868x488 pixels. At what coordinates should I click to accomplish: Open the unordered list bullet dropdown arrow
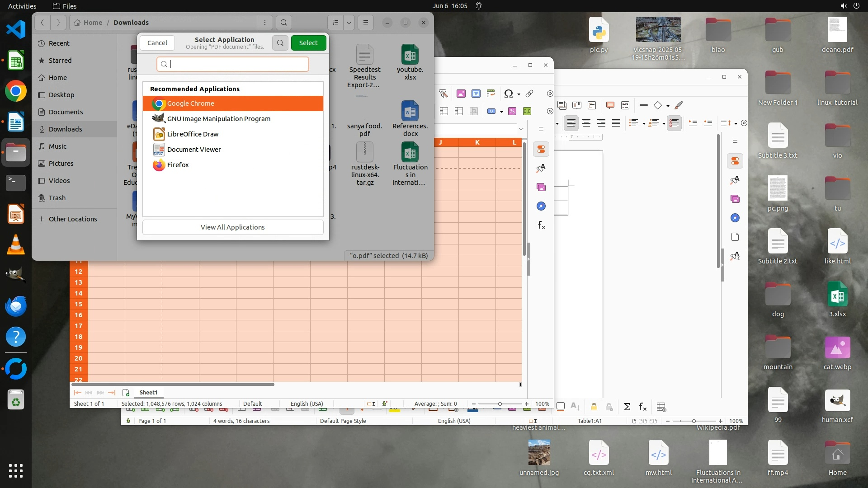coord(644,124)
